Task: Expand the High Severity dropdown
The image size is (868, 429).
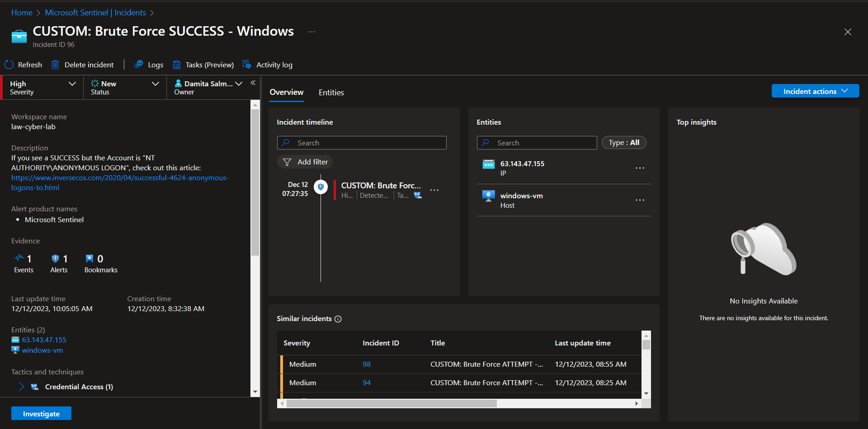Action: click(x=43, y=88)
